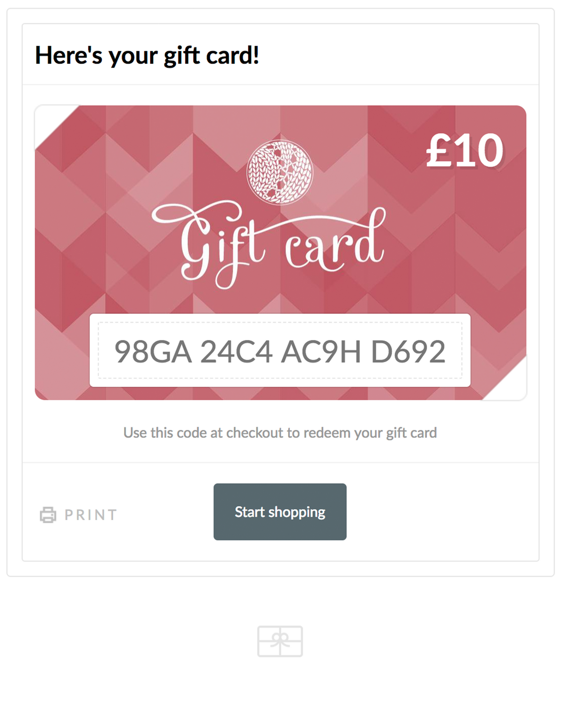The height and width of the screenshot is (728, 562).
Task: Click the printer icon
Action: pos(48,515)
